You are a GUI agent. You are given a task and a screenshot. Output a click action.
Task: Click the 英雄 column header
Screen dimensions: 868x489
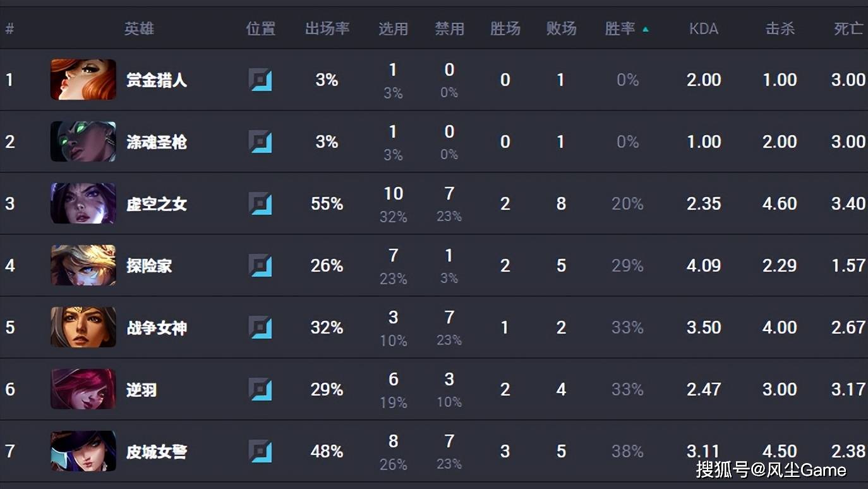[139, 28]
